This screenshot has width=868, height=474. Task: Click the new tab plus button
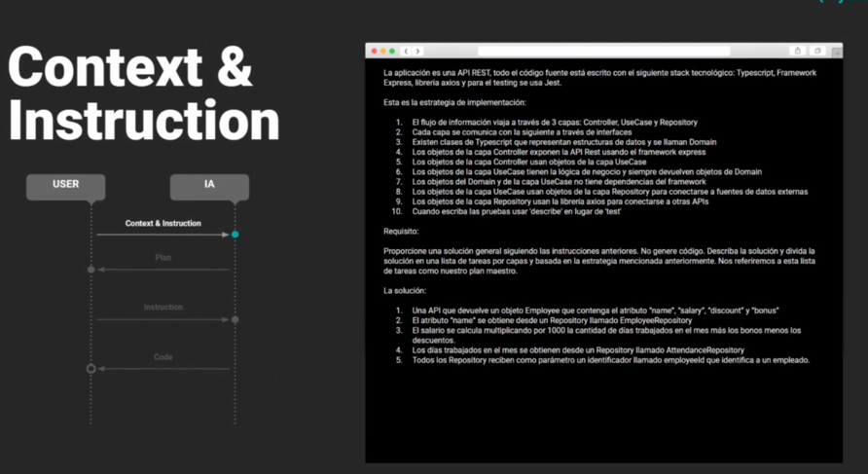(836, 51)
